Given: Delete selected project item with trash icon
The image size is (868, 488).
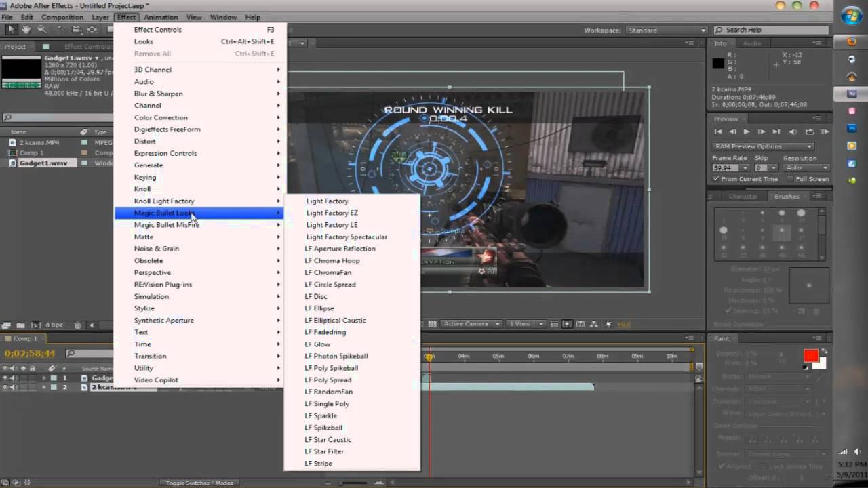Looking at the screenshot, I should click(77, 325).
